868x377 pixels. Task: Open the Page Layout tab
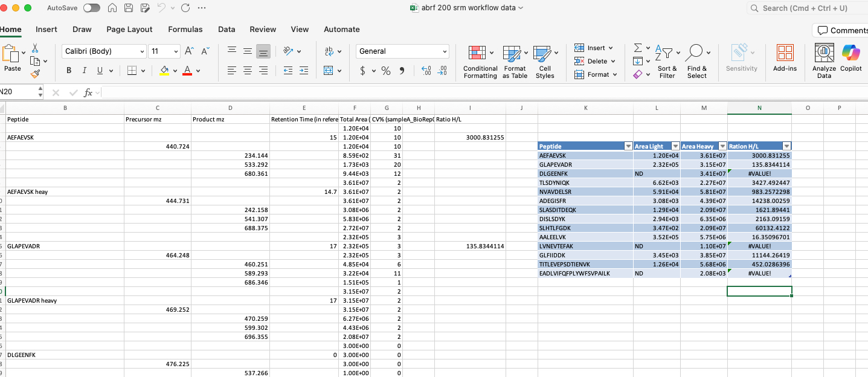[x=129, y=29]
